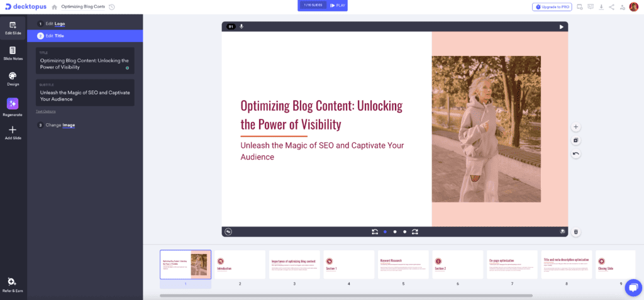Expand the Change Image step
The height and width of the screenshot is (300, 644).
[60, 125]
